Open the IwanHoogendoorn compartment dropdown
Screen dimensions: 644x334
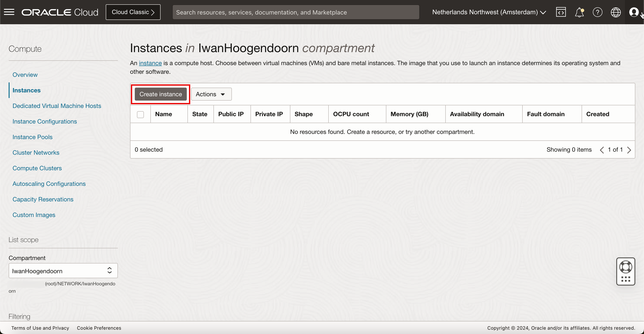[63, 271]
